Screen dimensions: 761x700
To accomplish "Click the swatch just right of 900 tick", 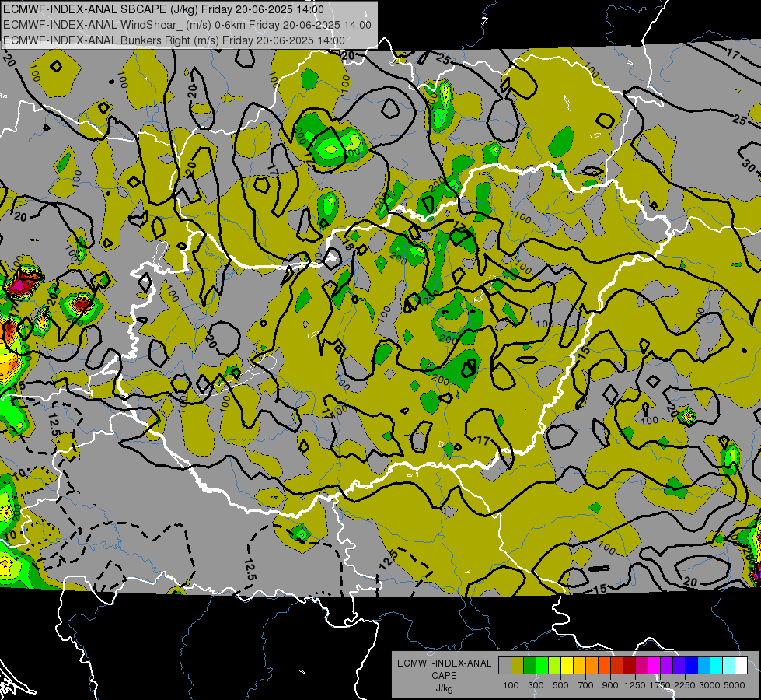I will pyautogui.click(x=617, y=666).
